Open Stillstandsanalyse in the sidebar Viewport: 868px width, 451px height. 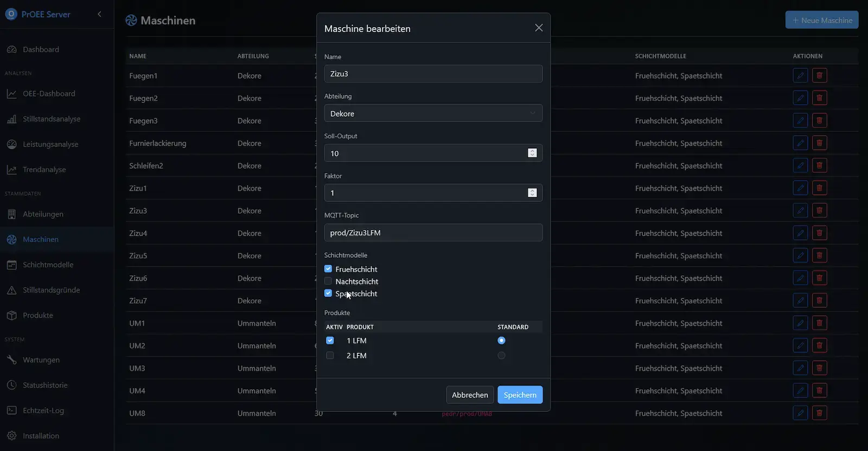[51, 119]
